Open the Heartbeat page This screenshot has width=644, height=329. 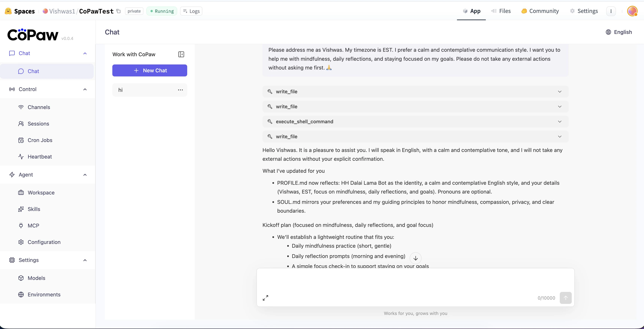point(40,157)
